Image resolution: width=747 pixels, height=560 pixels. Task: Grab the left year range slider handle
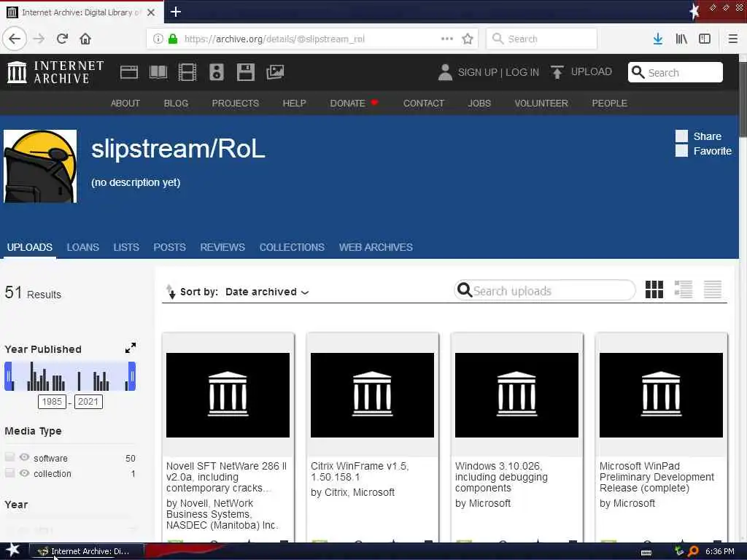pyautogui.click(x=8, y=376)
